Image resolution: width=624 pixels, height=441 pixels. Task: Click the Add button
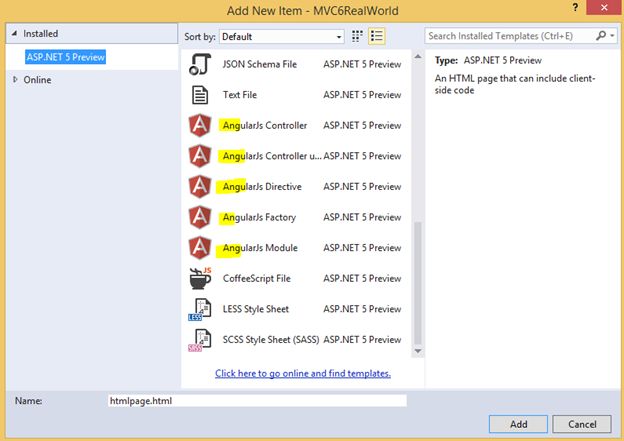click(518, 424)
